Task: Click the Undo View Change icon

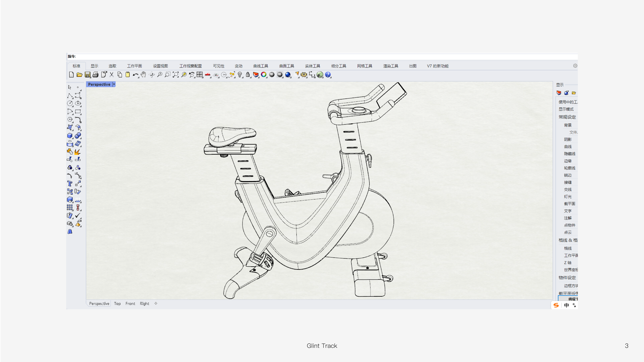Action: 192,75
